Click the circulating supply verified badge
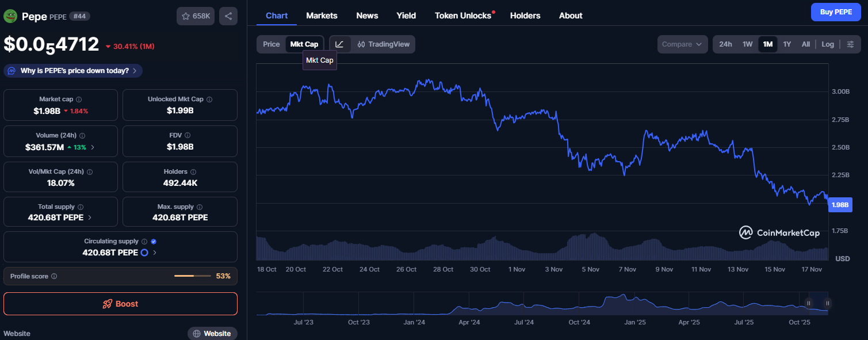This screenshot has height=340, width=868. (154, 242)
